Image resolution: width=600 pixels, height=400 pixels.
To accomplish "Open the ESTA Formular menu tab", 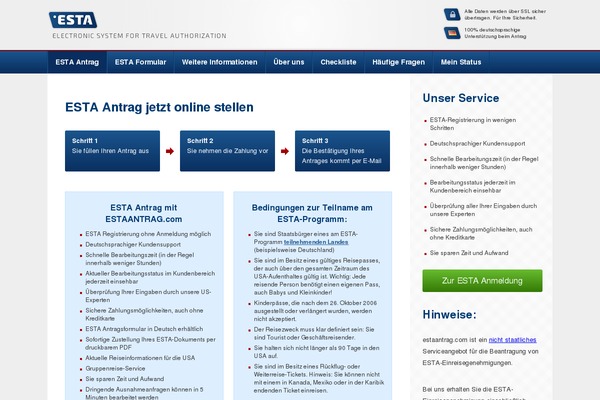I will 140,62.
